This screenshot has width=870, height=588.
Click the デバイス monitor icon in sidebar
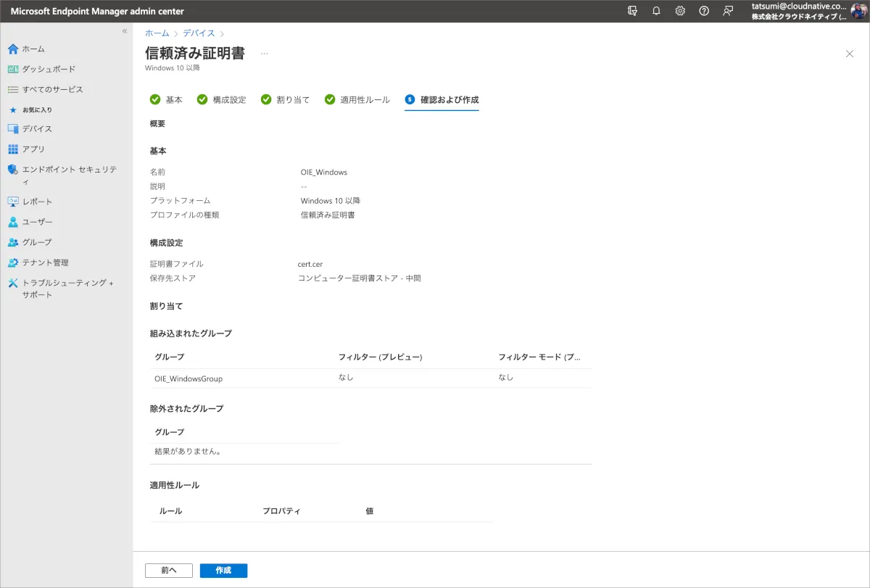click(x=13, y=128)
